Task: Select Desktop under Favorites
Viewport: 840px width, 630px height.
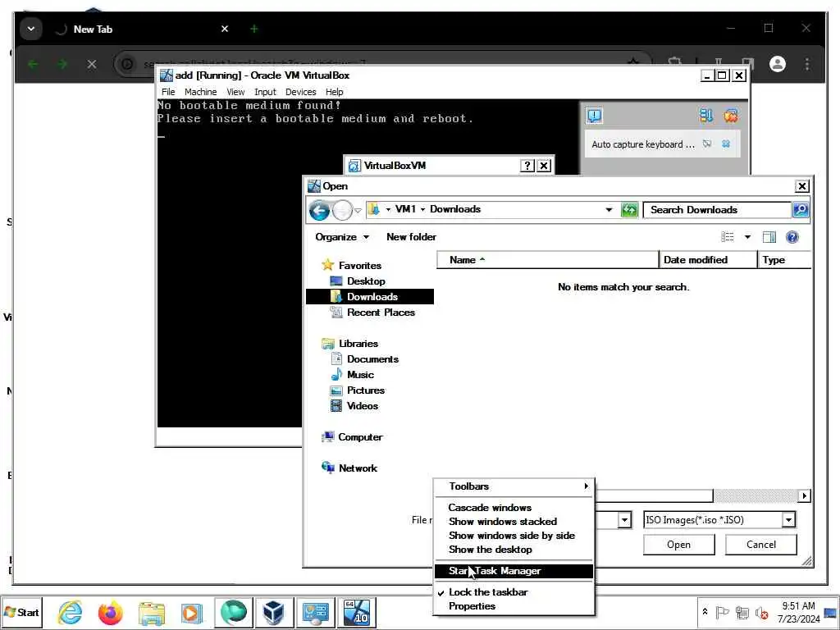Action: [365, 281]
